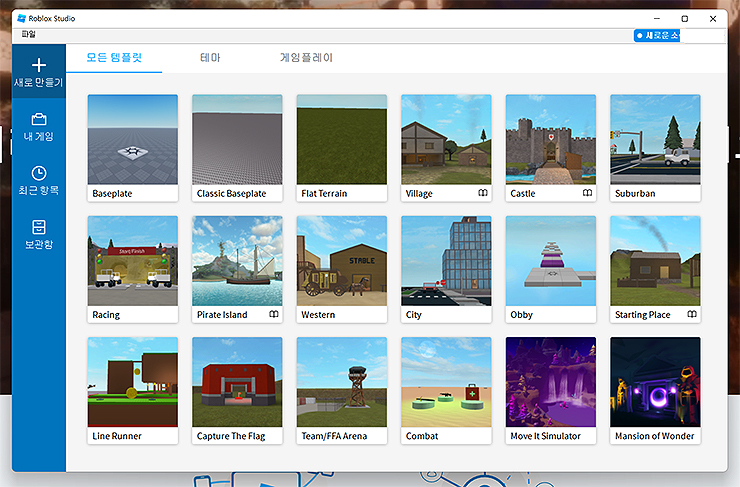Screen dimensions: 740x487
Task: Open the 최근 항목 clock icon
Action: pyautogui.click(x=39, y=173)
